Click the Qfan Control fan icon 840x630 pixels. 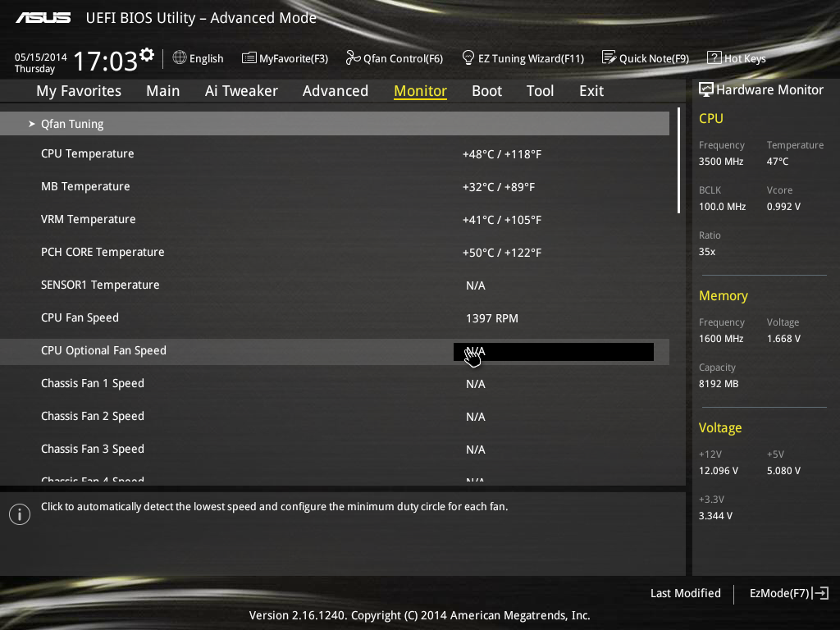coord(353,57)
